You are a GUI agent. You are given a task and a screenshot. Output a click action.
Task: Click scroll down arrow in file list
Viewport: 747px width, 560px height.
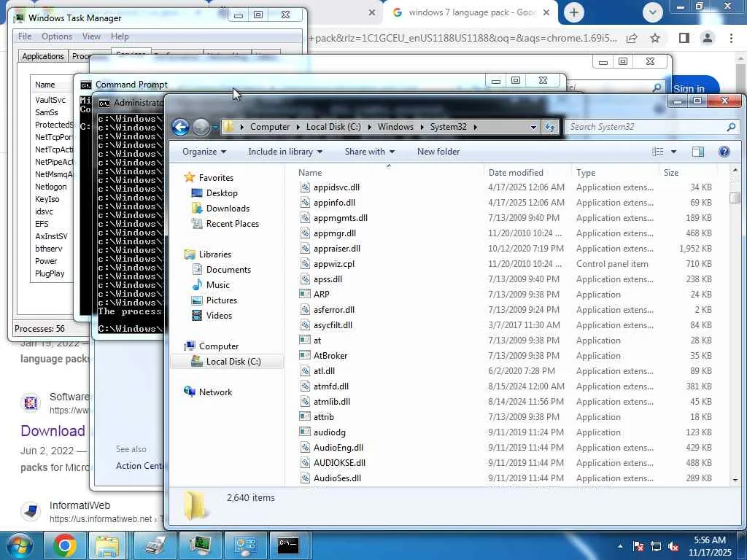point(735,480)
